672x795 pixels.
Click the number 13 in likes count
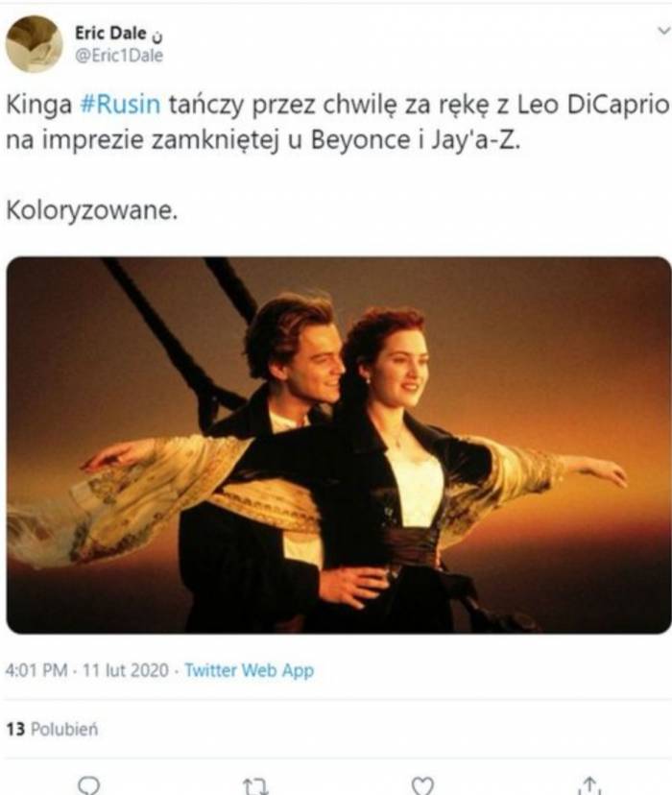15,729
